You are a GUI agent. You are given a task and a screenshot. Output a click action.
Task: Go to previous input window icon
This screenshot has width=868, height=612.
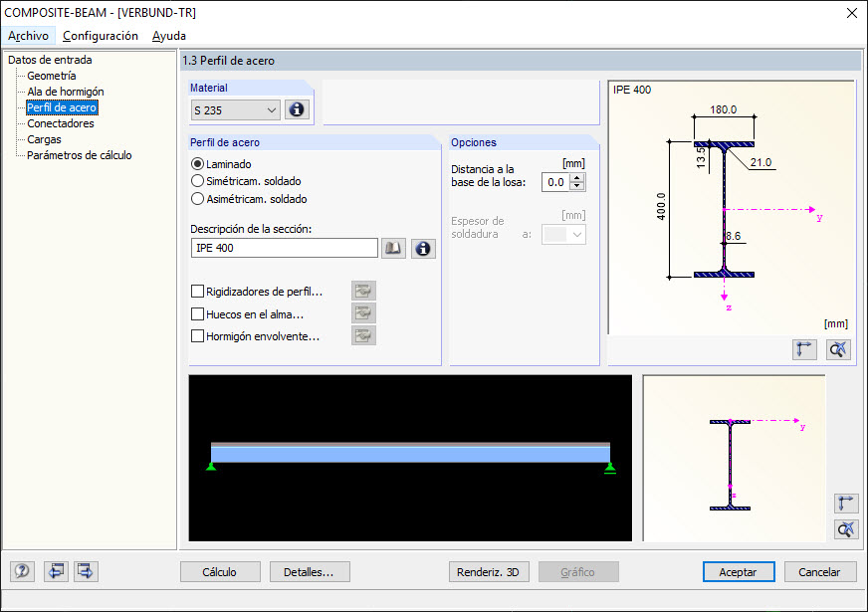coord(56,571)
